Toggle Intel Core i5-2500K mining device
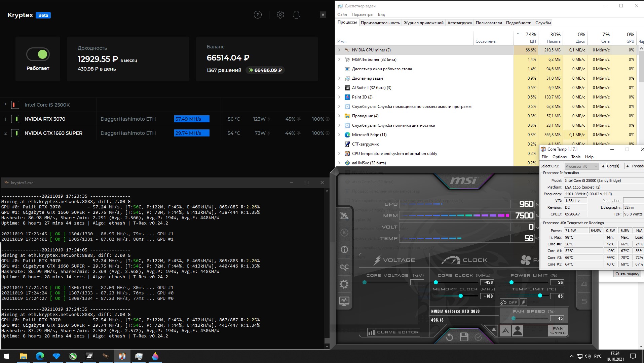The width and height of the screenshot is (644, 363). (15, 105)
